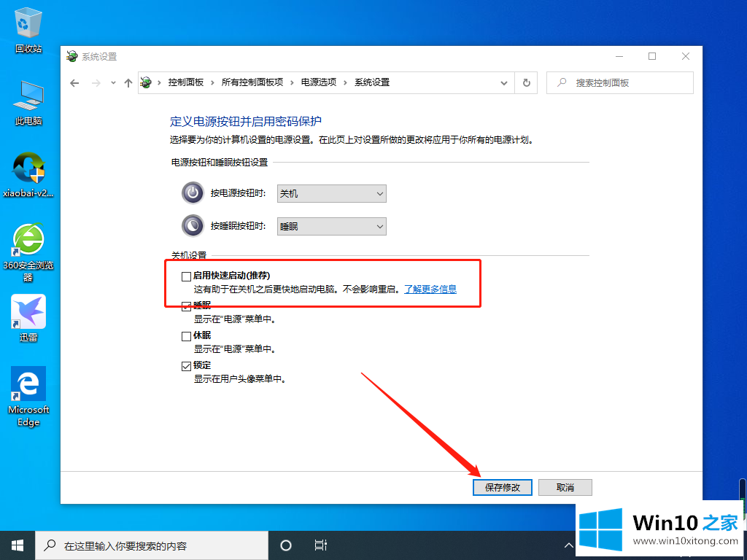
Task: Open the Windows Start menu
Action: click(x=18, y=545)
